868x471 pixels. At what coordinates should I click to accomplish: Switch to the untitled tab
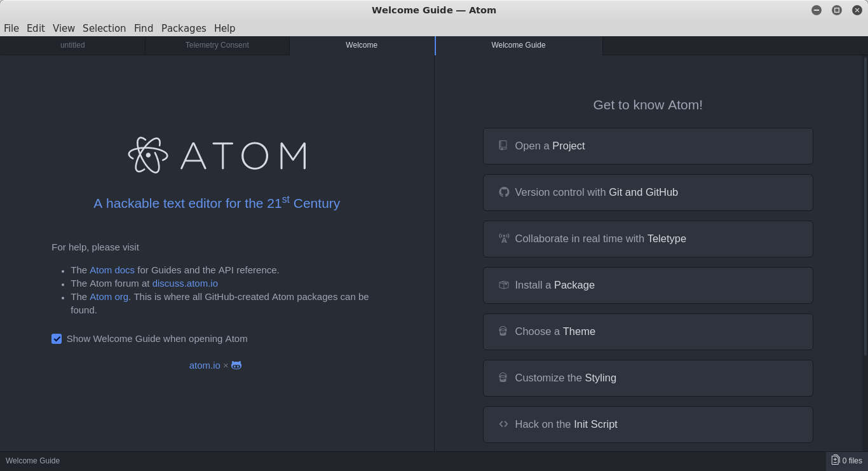click(72, 45)
